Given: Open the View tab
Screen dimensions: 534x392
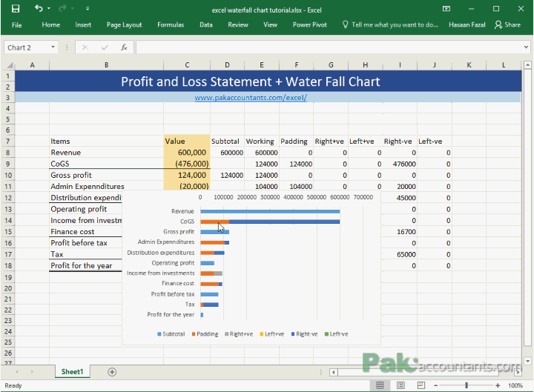Looking at the screenshot, I should (x=270, y=24).
